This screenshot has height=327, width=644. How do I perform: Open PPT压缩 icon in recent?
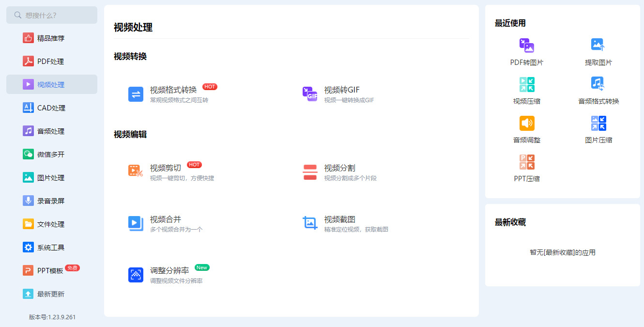527,162
